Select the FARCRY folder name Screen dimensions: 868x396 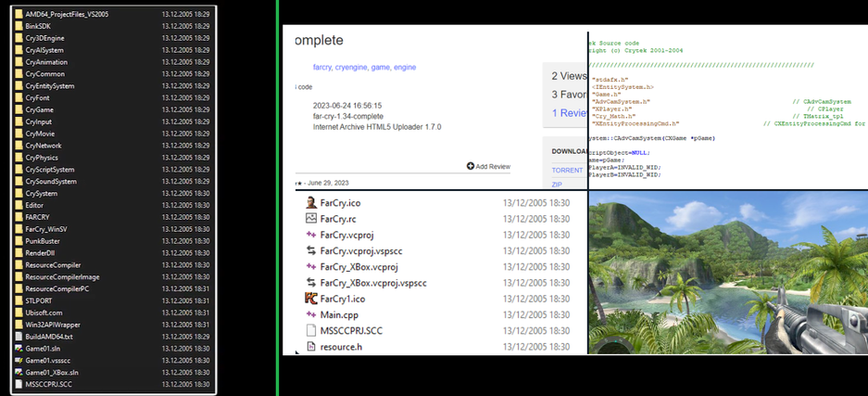point(37,217)
